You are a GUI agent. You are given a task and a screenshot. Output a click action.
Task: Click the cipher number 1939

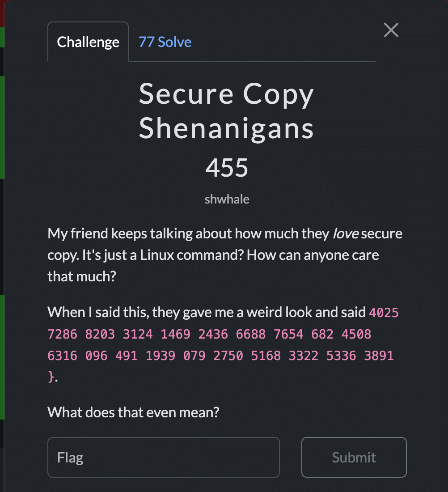(161, 356)
